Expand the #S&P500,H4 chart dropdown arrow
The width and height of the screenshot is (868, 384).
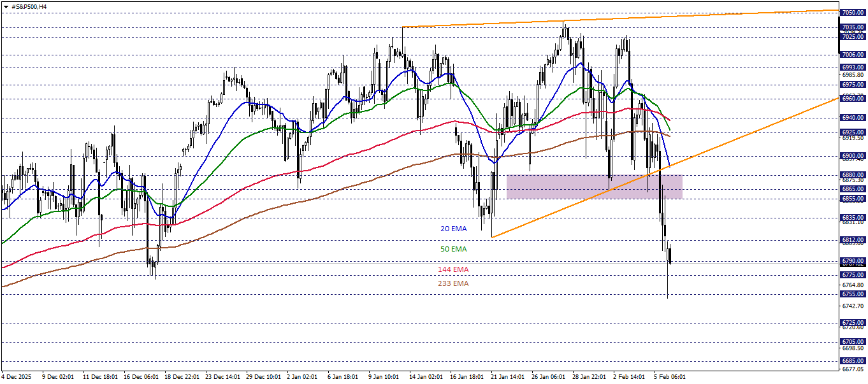coord(6,7)
